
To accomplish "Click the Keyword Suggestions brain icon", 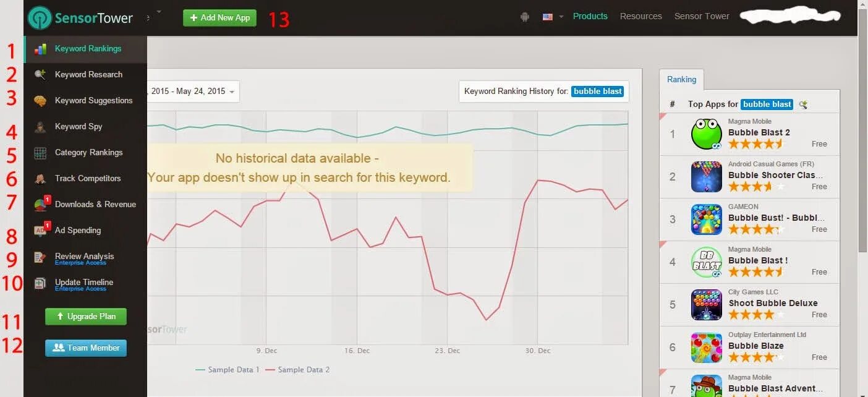I will tap(40, 101).
